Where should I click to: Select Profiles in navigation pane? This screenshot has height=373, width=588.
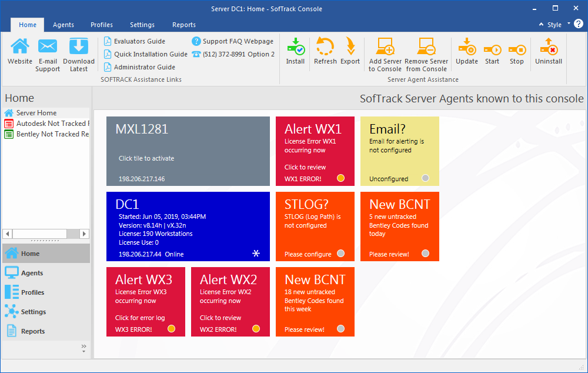(46, 292)
